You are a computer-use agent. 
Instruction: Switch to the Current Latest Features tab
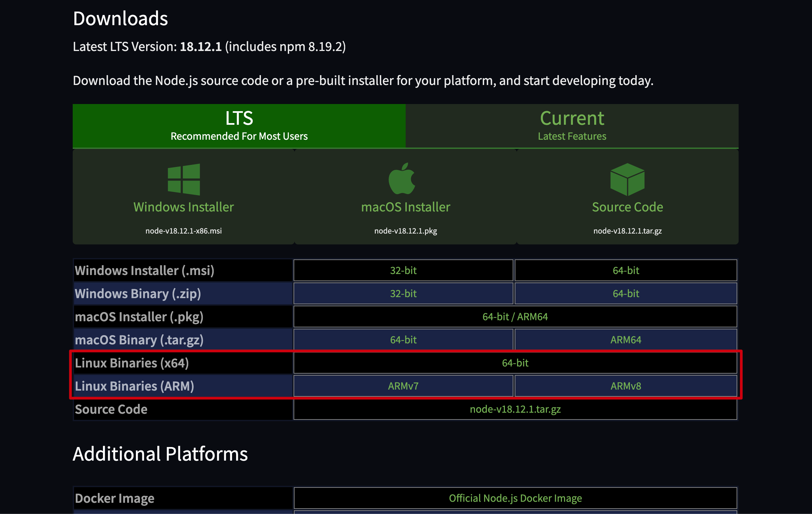[572, 126]
